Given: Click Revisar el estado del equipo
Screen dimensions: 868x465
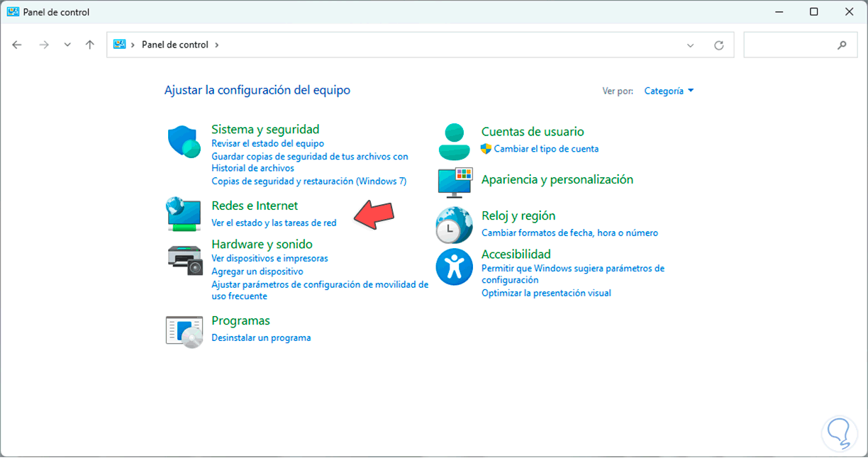Looking at the screenshot, I should tap(267, 143).
